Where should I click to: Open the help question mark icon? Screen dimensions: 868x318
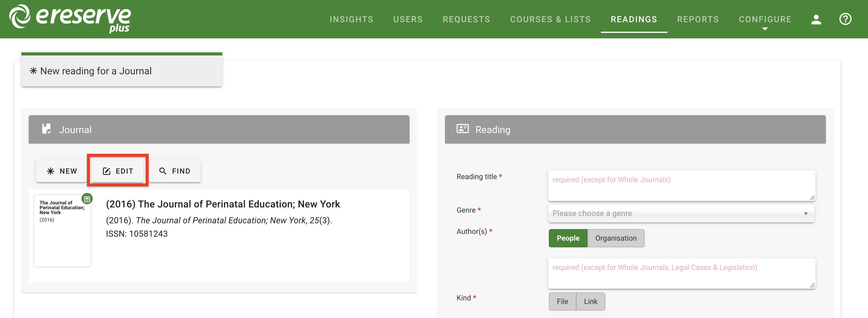[845, 19]
